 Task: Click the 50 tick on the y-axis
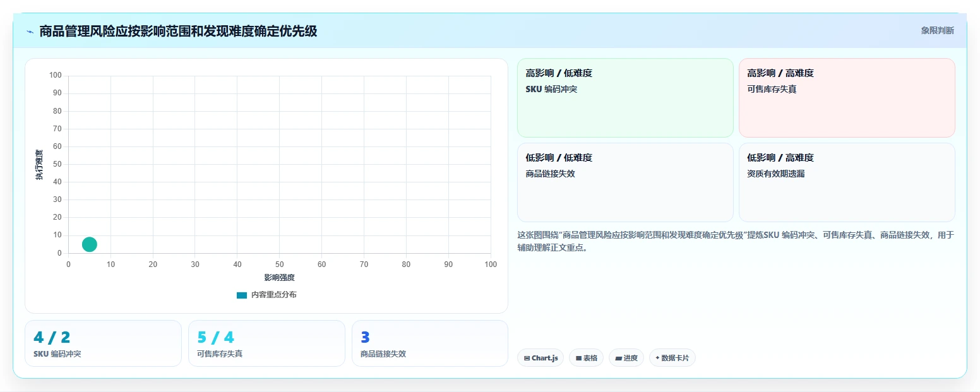57,164
